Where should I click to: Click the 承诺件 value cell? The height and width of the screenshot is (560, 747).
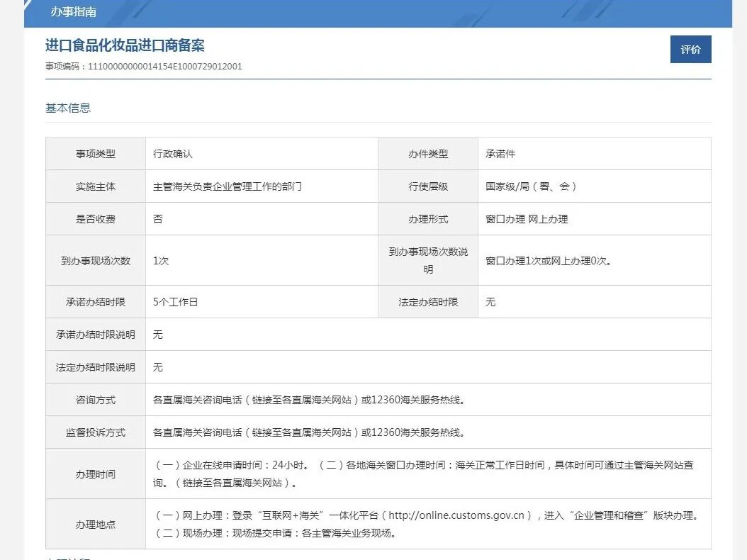coord(498,153)
